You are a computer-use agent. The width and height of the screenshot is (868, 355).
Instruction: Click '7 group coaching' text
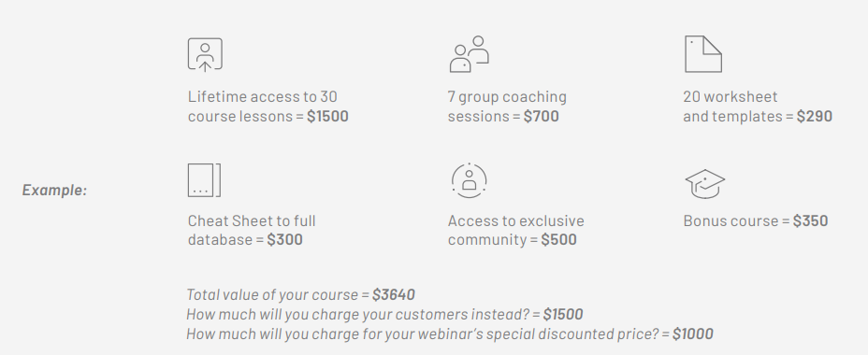point(507,97)
